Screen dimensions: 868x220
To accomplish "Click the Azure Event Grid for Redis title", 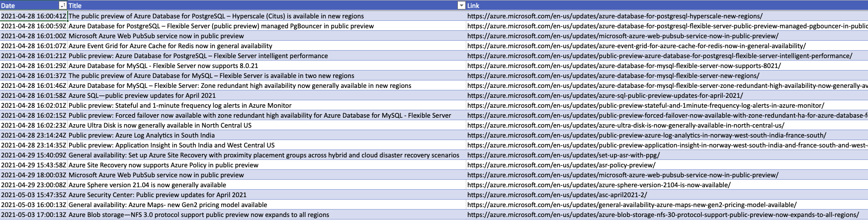I will coord(170,46).
